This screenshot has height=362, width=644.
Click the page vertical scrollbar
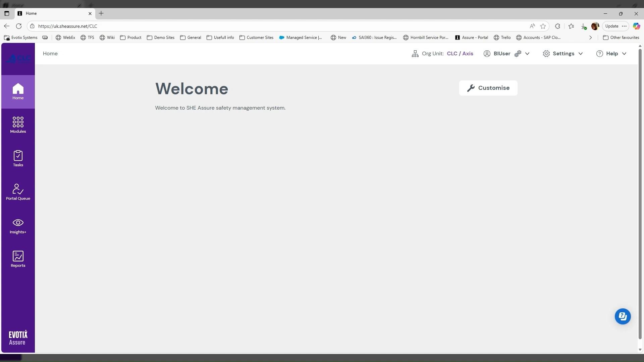coord(640,194)
